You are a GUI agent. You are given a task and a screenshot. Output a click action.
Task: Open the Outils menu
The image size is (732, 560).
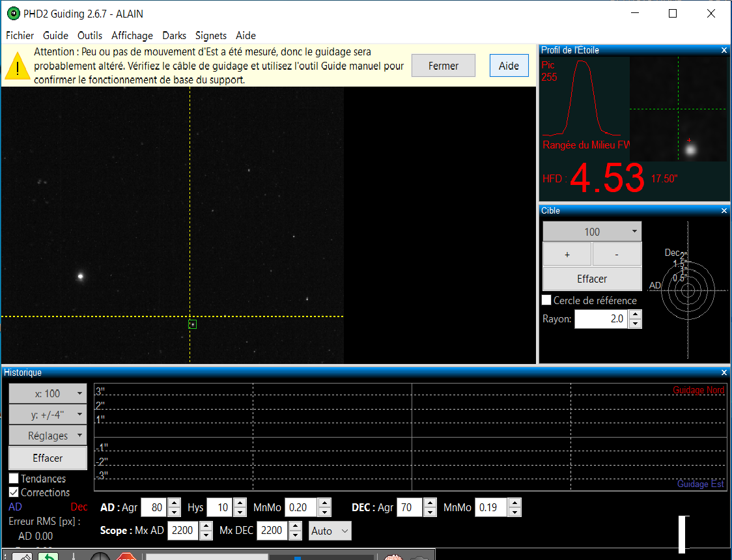pos(90,35)
